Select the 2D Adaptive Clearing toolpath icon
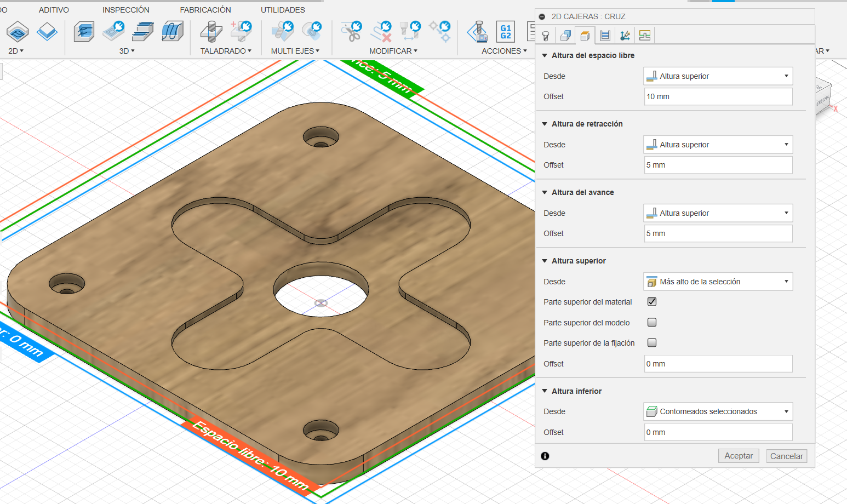 18,32
